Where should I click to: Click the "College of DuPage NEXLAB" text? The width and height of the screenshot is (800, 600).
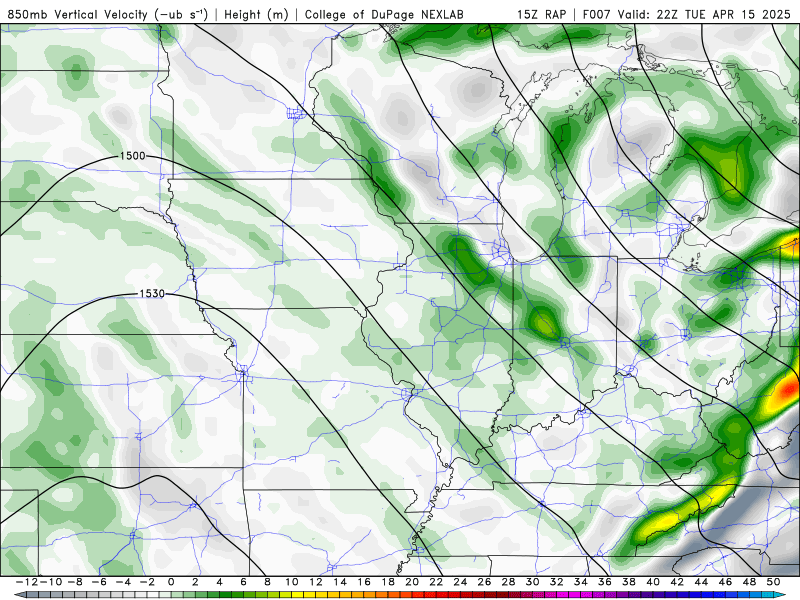pos(384,14)
